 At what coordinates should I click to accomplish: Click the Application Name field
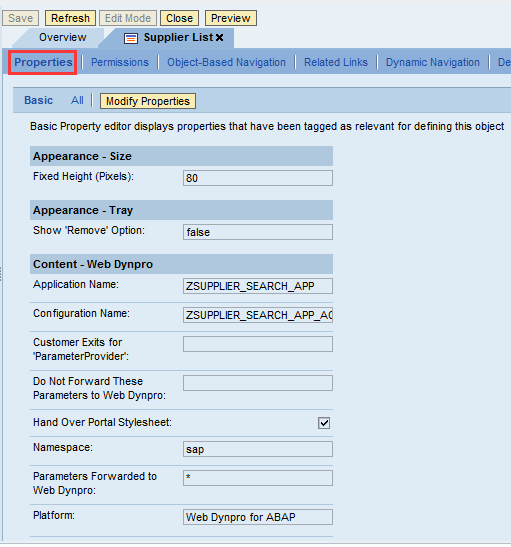point(258,286)
